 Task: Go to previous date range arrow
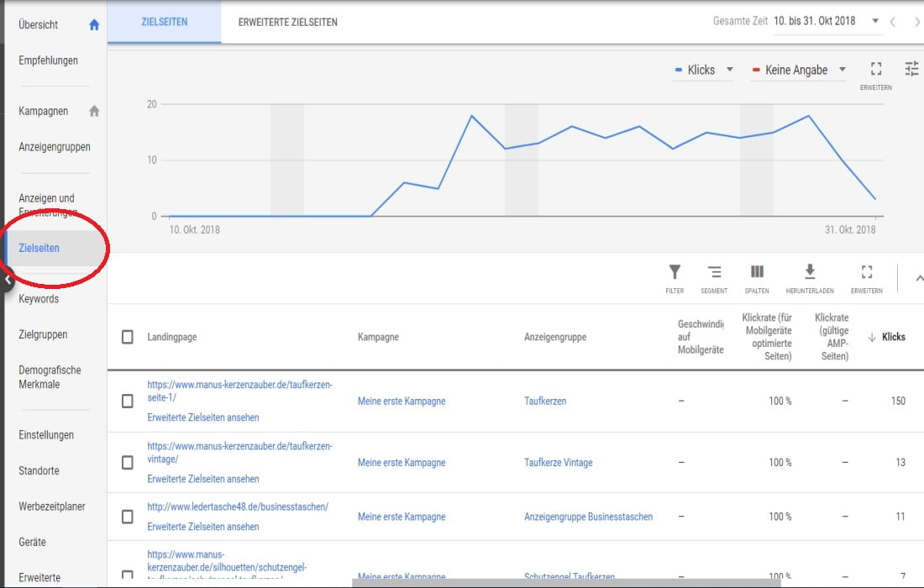[893, 22]
